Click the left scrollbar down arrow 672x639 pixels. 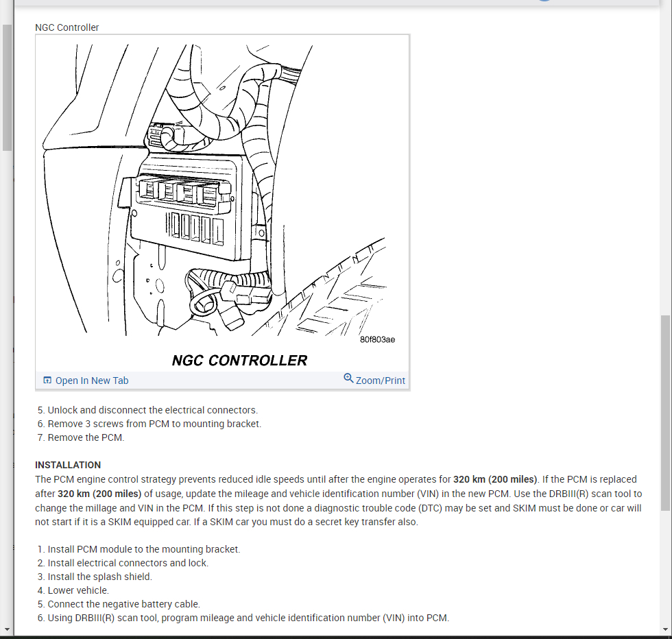tap(7, 629)
